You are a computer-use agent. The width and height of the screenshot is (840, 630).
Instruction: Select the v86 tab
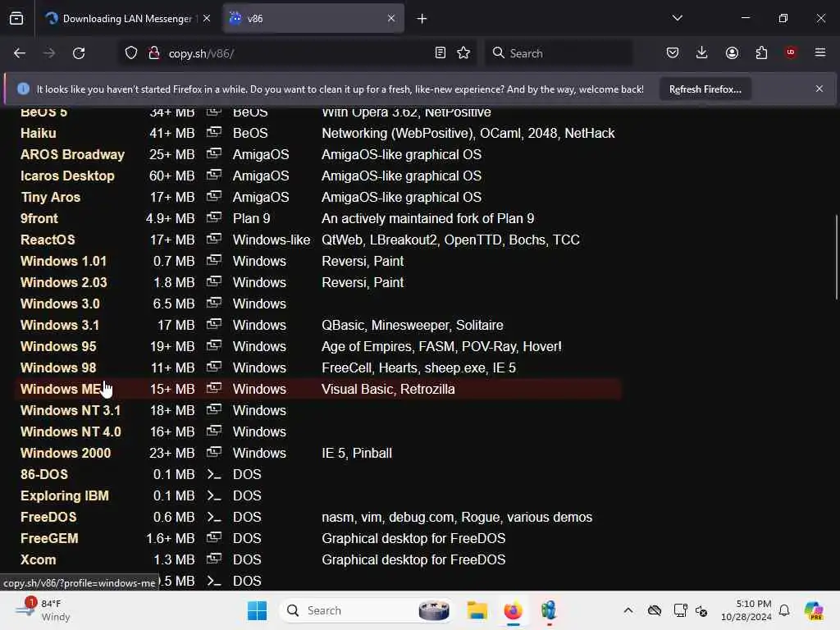[x=313, y=19]
